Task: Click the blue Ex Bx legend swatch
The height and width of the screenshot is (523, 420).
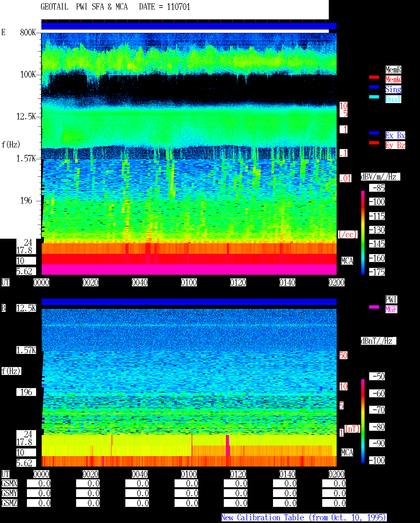Action: (x=374, y=133)
